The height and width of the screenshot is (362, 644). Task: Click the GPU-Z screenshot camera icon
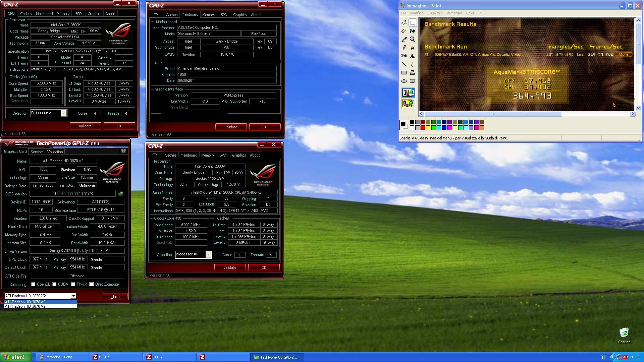(x=123, y=151)
